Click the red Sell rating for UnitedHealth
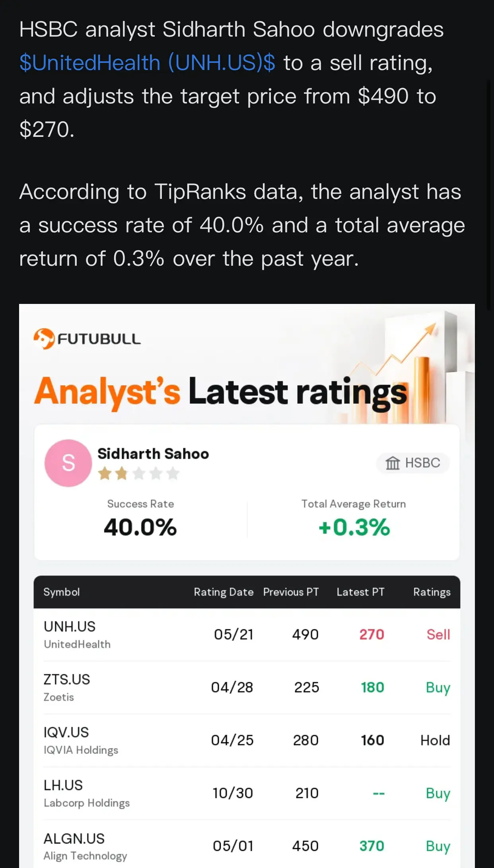The image size is (494, 868). point(438,634)
